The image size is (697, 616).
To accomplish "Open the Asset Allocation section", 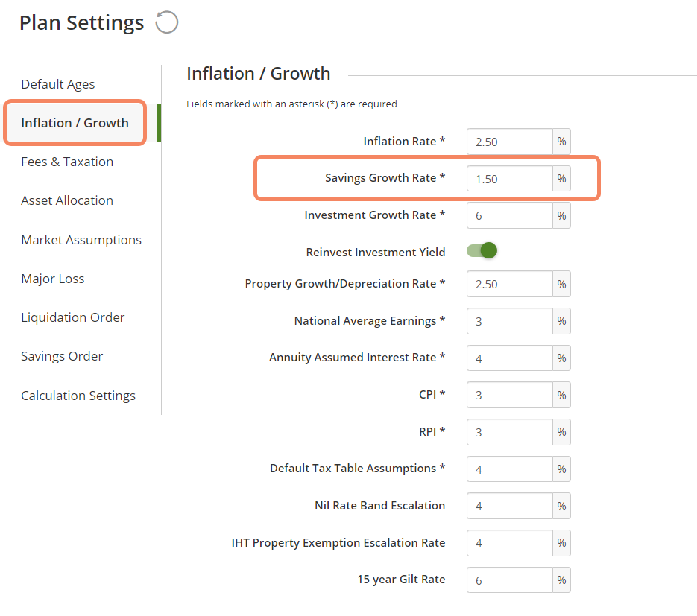I will pyautogui.click(x=67, y=200).
